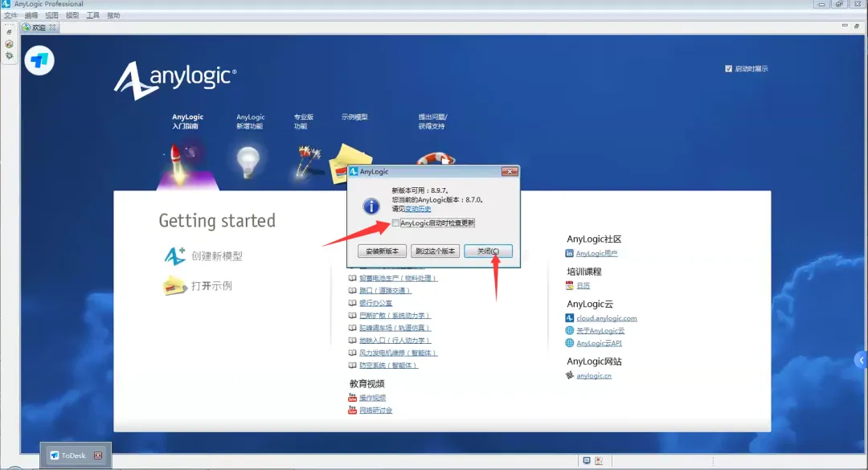The width and height of the screenshot is (868, 470).
Task: Open the 风力发电机维修 tutorial link
Action: pos(398,353)
